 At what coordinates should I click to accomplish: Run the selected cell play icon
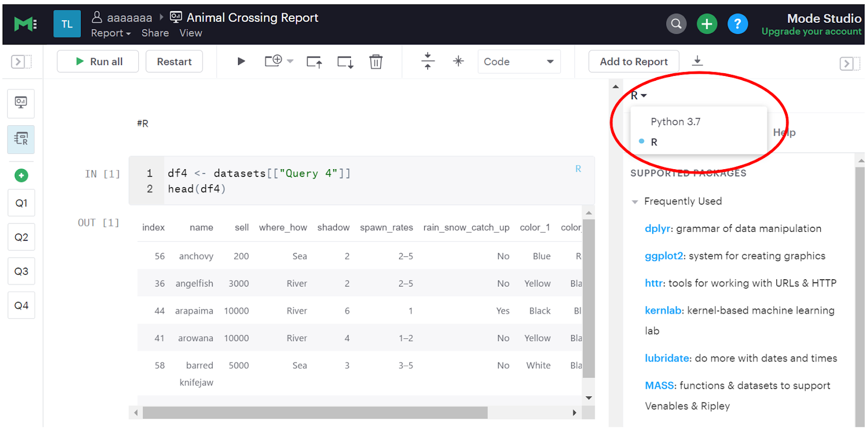[x=241, y=61]
